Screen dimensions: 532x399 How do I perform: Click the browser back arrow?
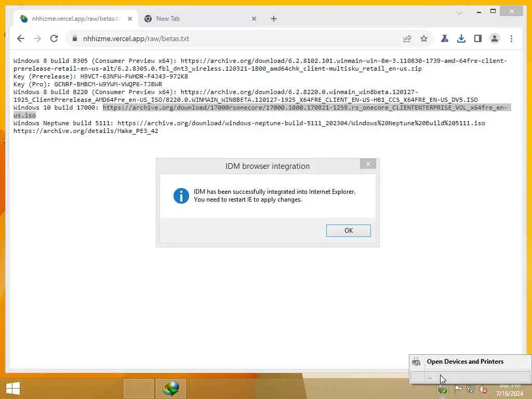tap(21, 38)
